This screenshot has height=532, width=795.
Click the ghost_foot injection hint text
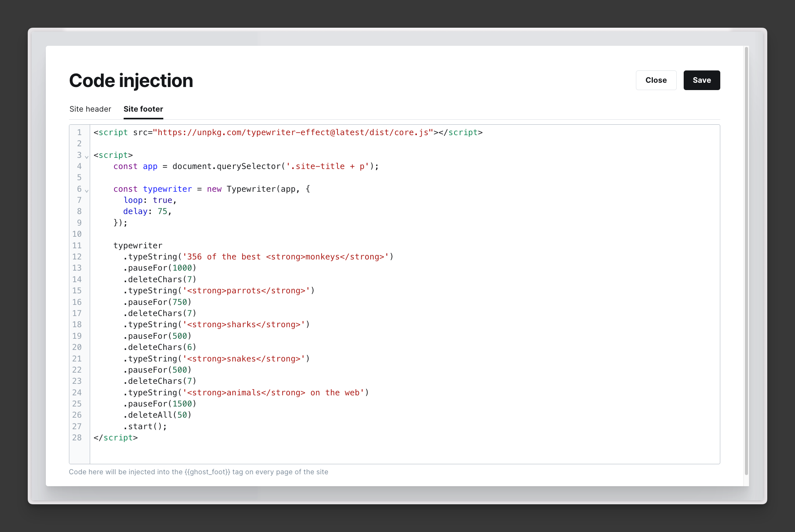(x=206, y=472)
